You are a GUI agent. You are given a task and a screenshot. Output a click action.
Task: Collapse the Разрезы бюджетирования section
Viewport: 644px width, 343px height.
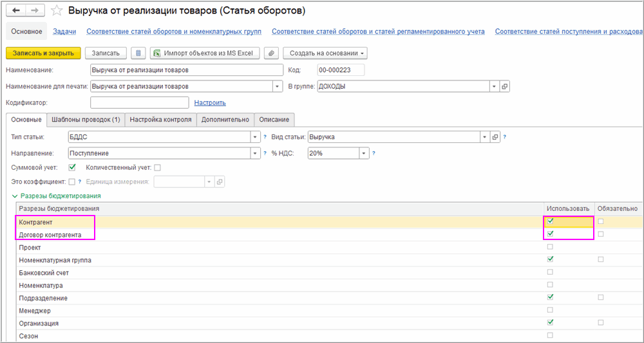(15, 196)
